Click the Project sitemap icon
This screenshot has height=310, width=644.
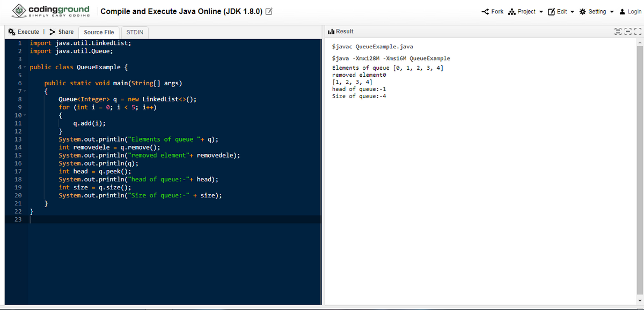[x=511, y=11]
